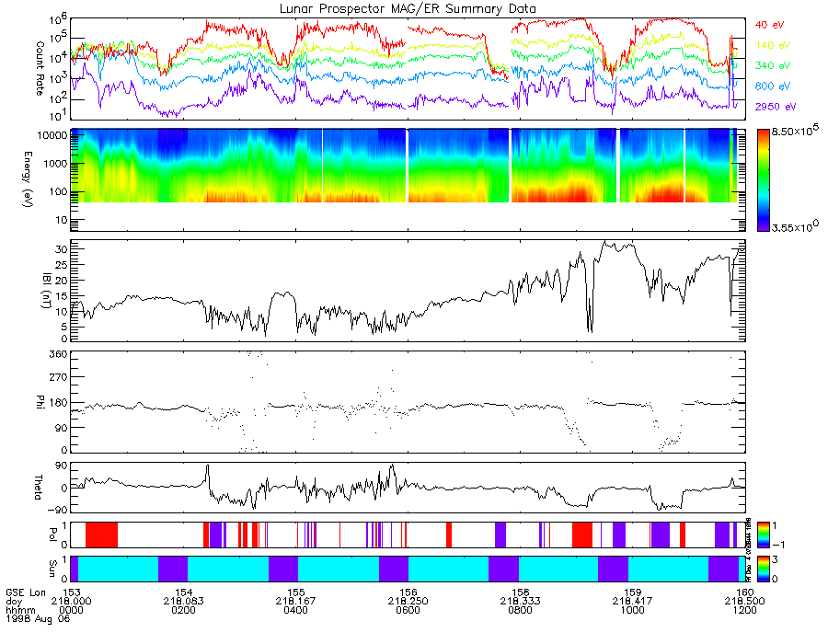Click the first wide red block in Pol panel
This screenshot has height=644, width=828.
(101, 535)
